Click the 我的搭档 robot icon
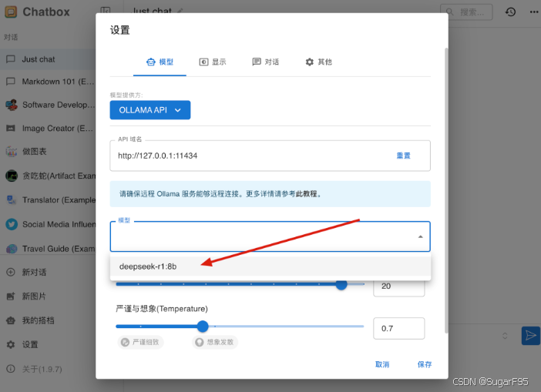The height and width of the screenshot is (392, 541). point(11,320)
